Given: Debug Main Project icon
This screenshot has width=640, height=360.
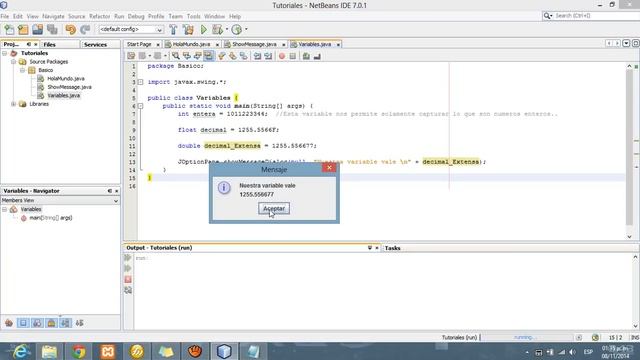Looking at the screenshot, I should coord(218,29).
